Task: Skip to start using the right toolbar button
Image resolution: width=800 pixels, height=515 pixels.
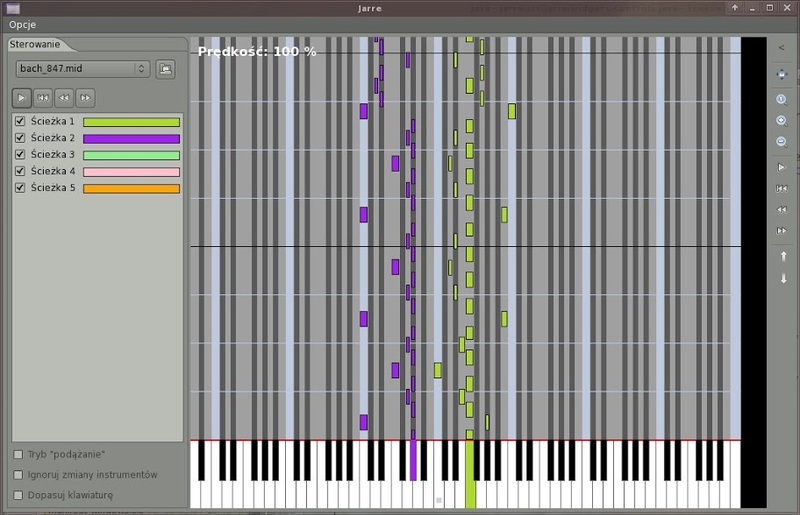Action: [782, 189]
